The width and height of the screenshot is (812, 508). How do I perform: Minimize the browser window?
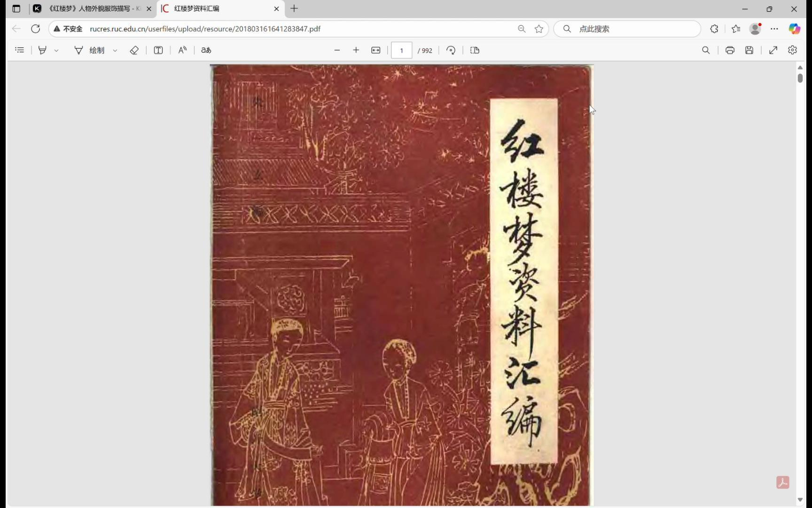pos(745,8)
